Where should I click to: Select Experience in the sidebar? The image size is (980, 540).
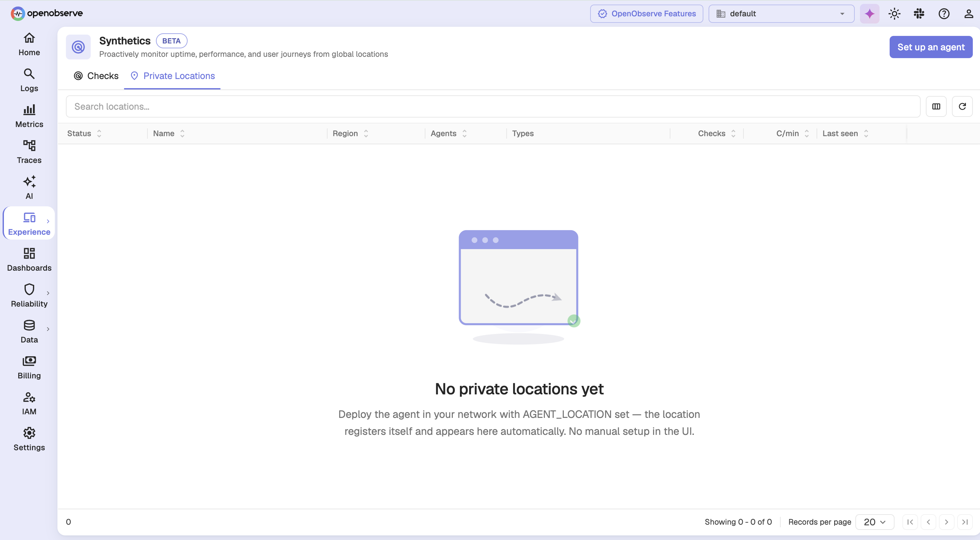(x=29, y=224)
